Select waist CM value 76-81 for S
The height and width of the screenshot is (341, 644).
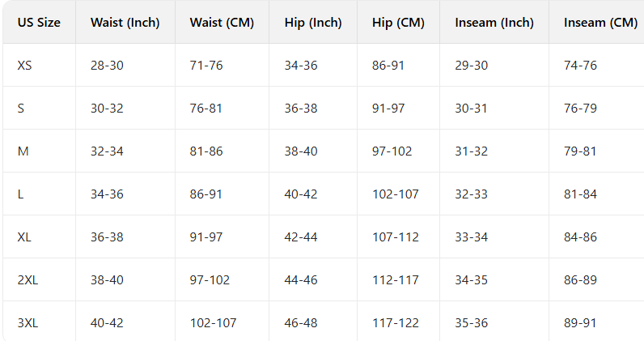click(x=206, y=109)
